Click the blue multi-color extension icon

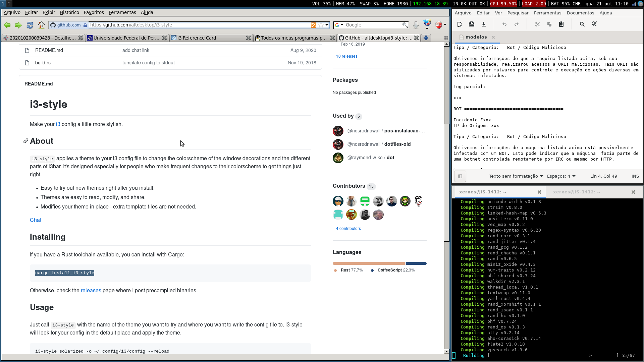427,23
